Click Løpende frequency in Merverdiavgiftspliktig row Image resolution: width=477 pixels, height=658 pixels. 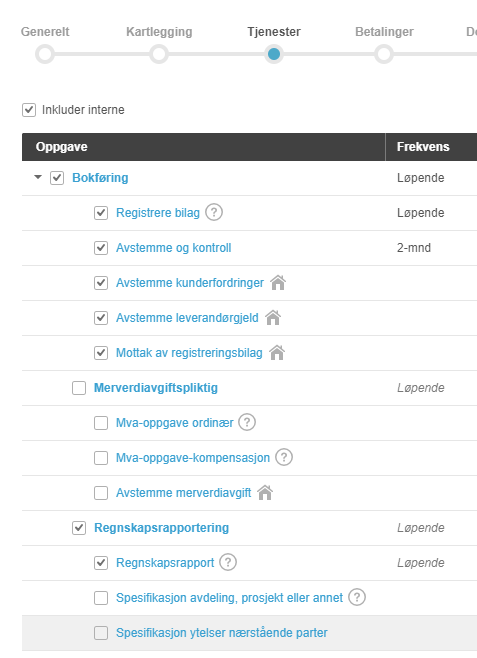pyautogui.click(x=421, y=388)
